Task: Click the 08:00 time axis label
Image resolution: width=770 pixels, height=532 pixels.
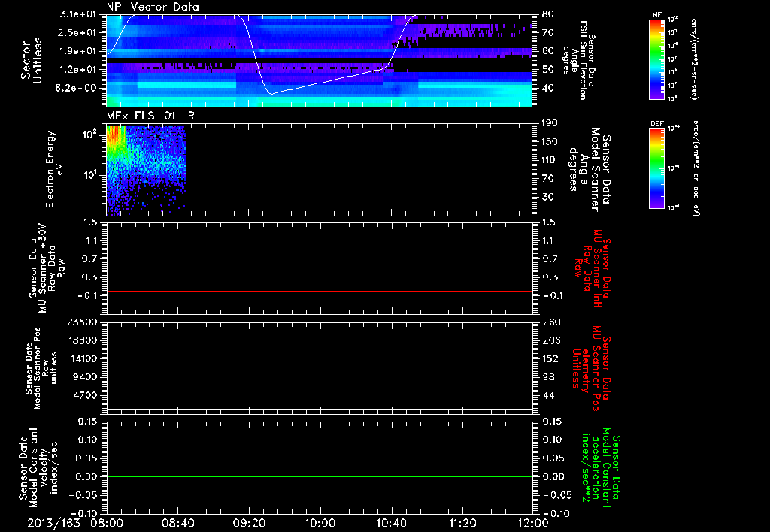Action: 107,522
